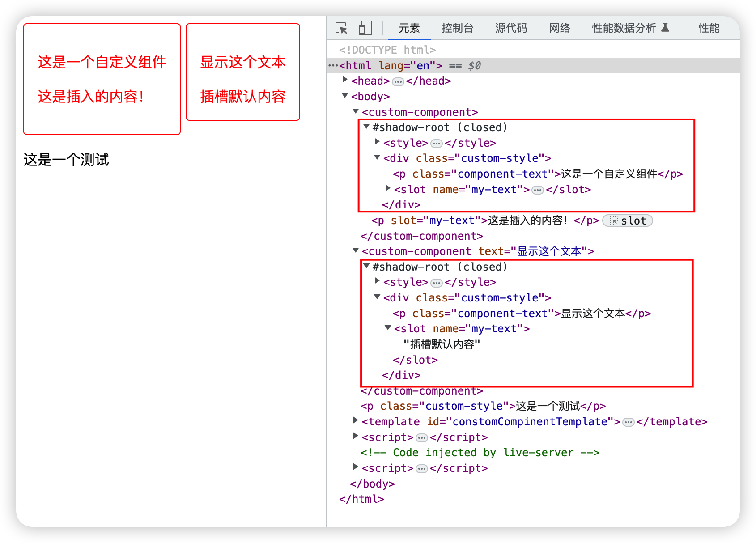Switch to the 控制台 tab

457,28
